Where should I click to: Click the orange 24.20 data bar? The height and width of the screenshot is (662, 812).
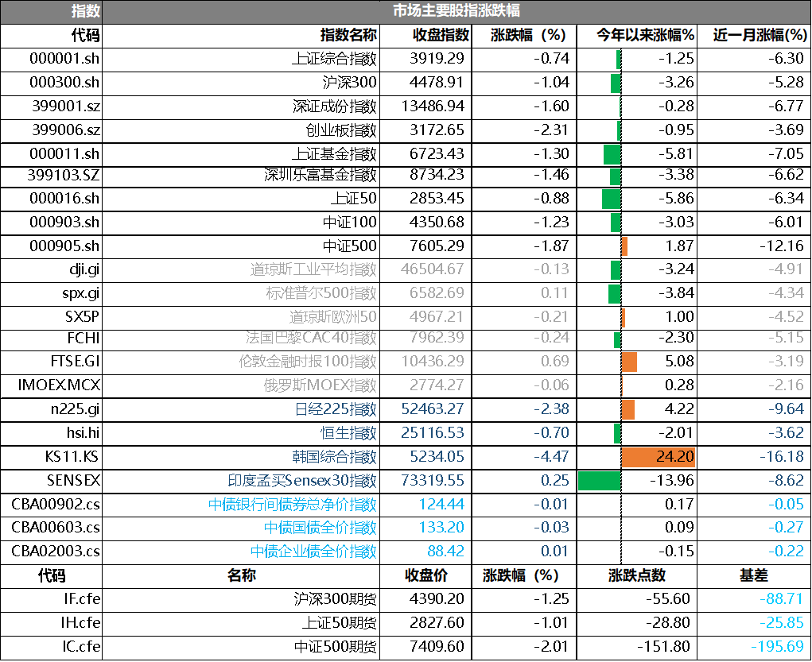coord(658,457)
